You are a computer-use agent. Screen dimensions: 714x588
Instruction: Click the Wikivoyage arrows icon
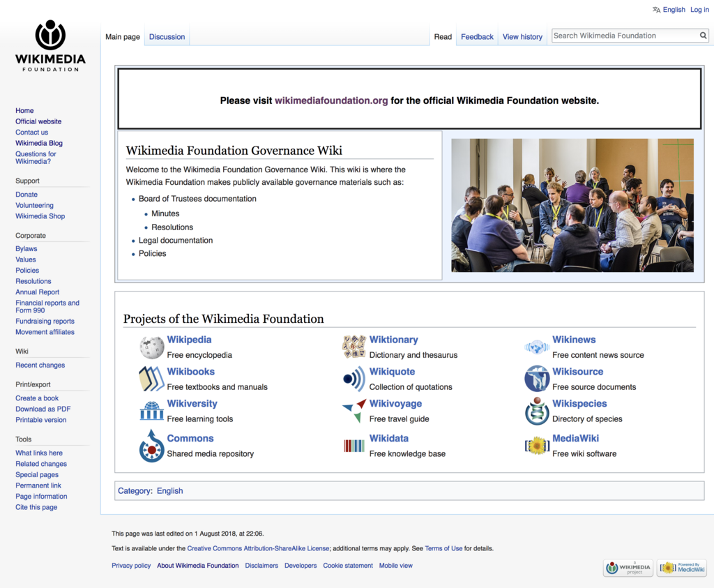(354, 410)
